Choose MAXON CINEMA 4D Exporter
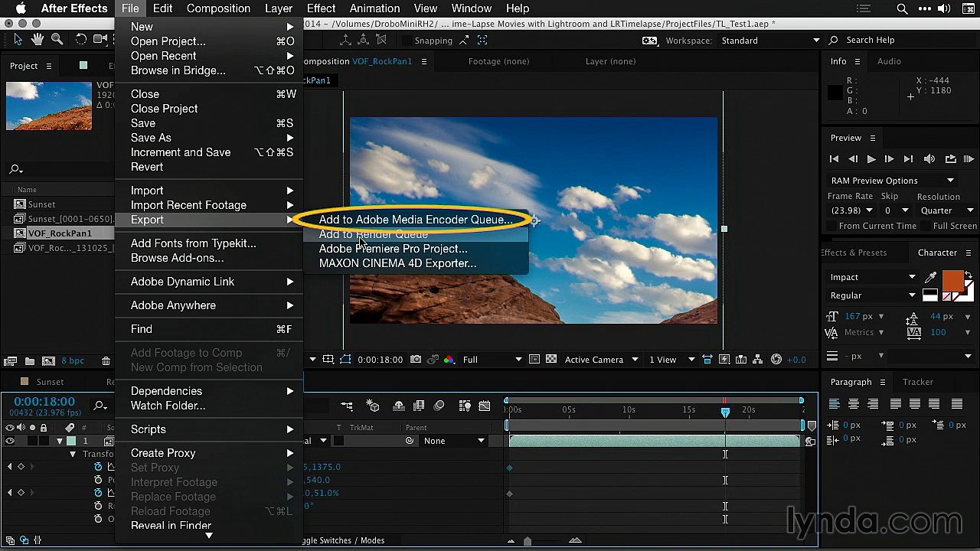The width and height of the screenshot is (980, 551). pos(416,263)
